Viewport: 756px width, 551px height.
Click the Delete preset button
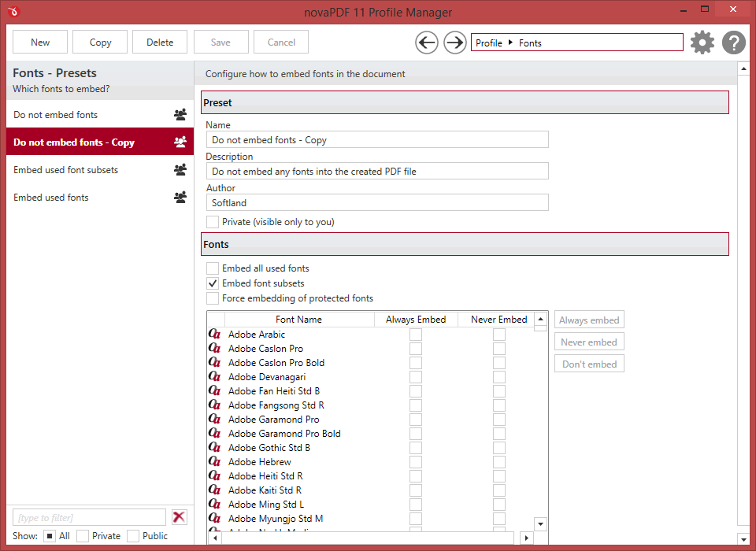[160, 42]
